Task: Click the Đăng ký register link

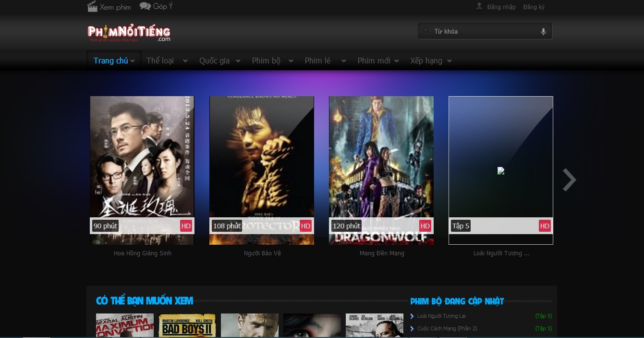Action: pos(534,7)
